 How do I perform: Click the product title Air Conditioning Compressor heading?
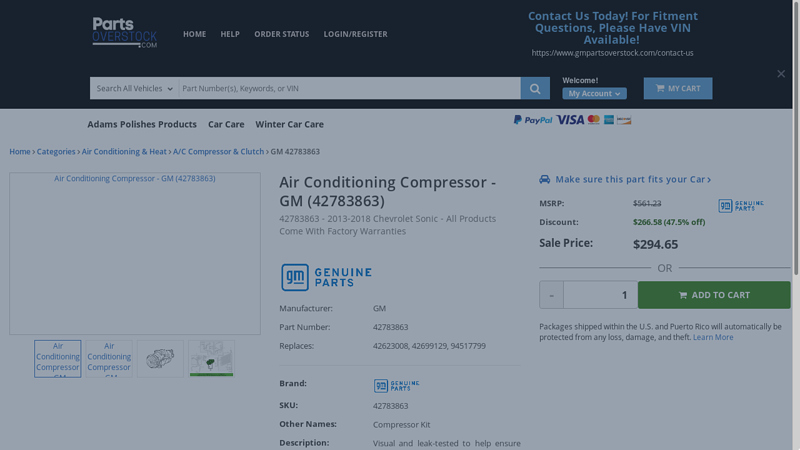[x=387, y=191]
